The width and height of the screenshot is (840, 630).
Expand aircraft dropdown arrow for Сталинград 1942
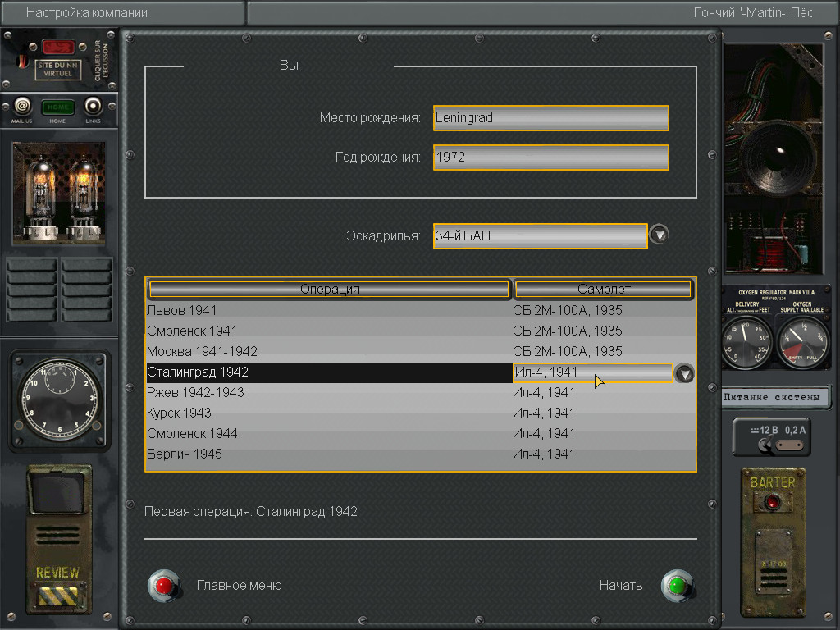coord(684,374)
